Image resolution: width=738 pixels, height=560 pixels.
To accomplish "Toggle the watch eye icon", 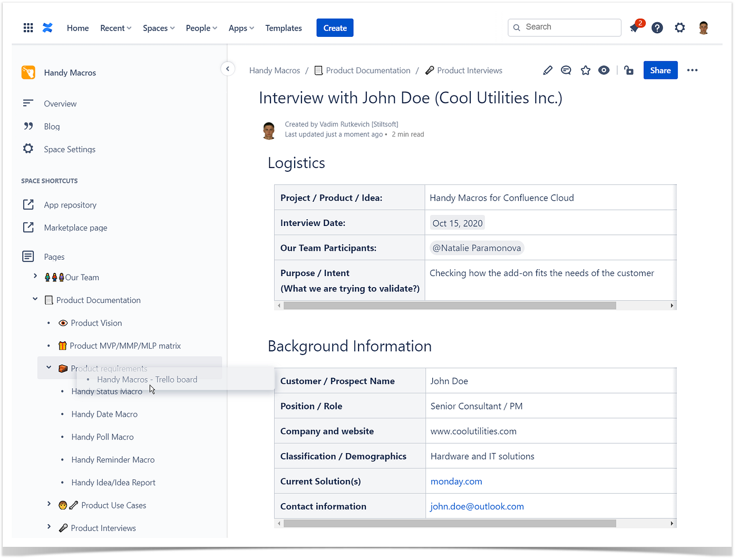I will coord(604,70).
